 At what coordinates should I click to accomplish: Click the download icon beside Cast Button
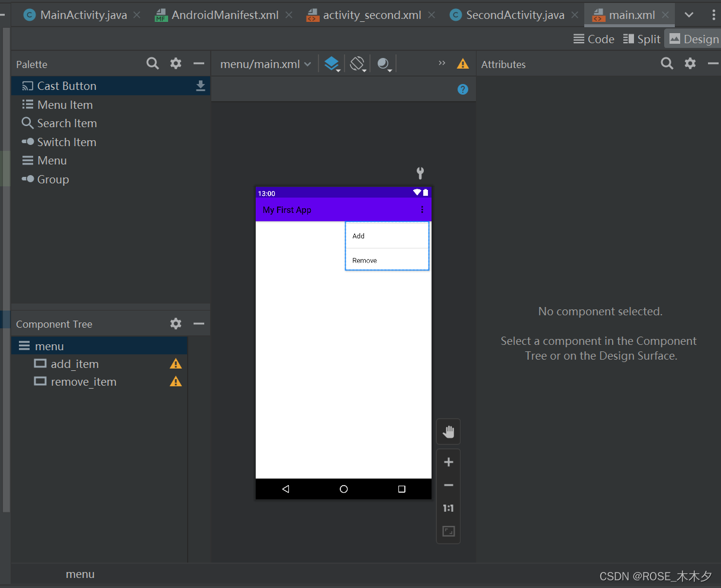click(x=201, y=85)
